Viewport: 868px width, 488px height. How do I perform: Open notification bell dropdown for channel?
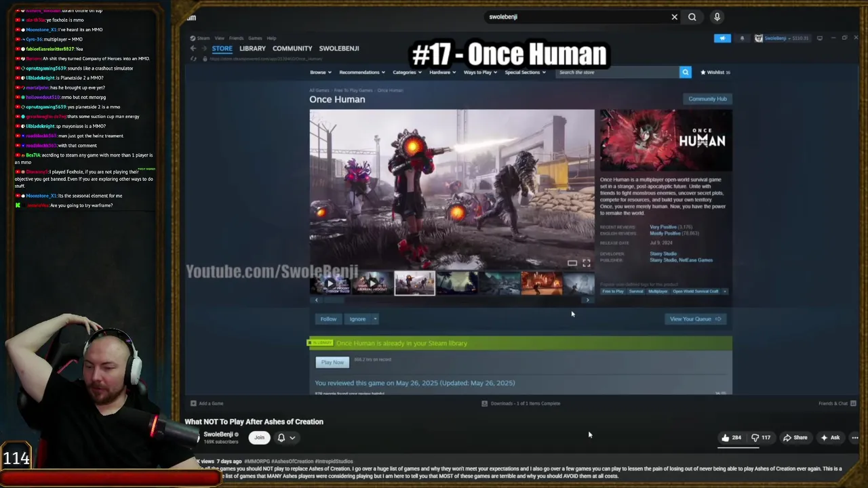285,438
